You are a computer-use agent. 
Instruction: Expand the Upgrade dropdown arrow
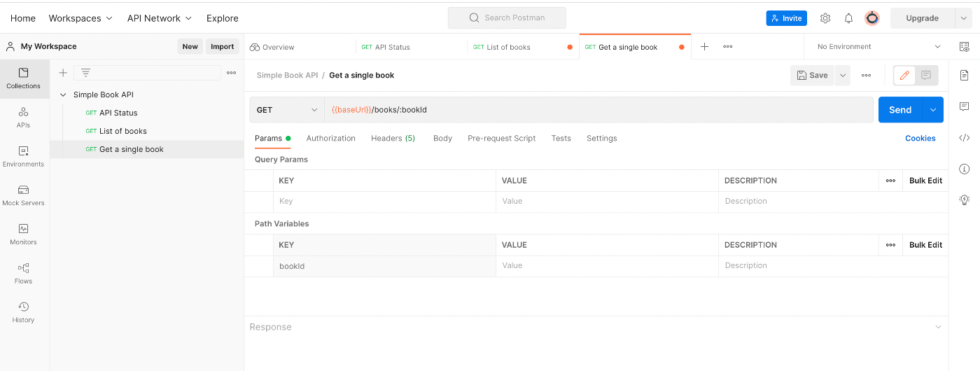tap(964, 18)
